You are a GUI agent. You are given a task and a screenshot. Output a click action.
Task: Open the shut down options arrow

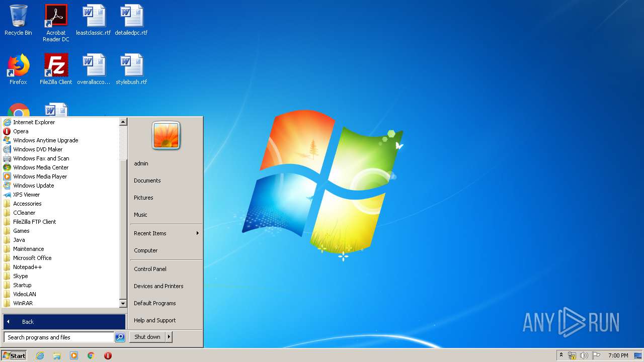point(169,337)
